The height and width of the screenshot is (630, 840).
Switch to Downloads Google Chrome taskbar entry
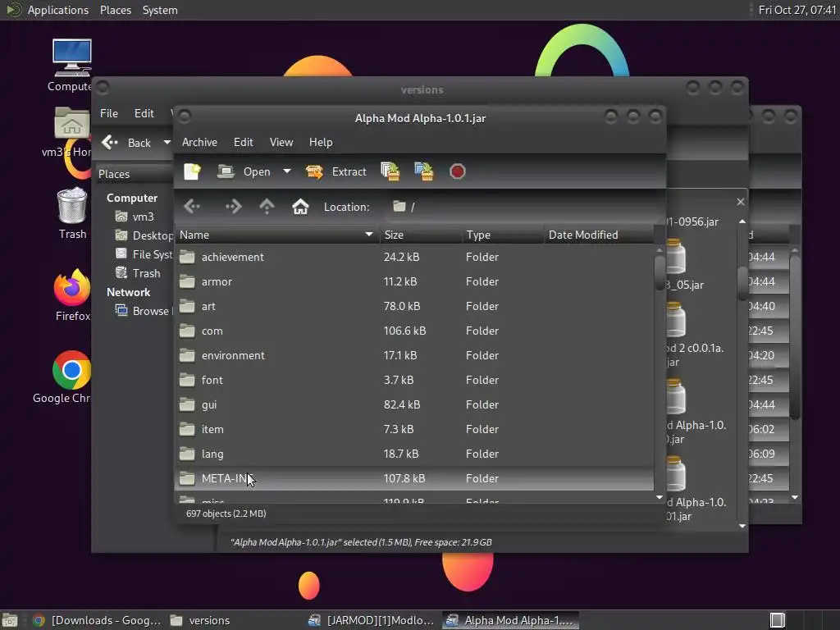97,620
